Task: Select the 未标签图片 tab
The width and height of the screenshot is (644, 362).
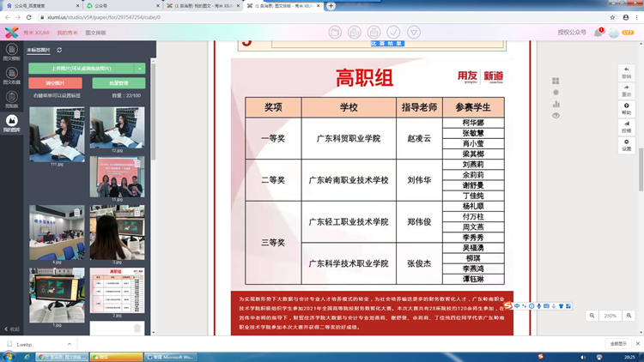Action: pyautogui.click(x=39, y=50)
